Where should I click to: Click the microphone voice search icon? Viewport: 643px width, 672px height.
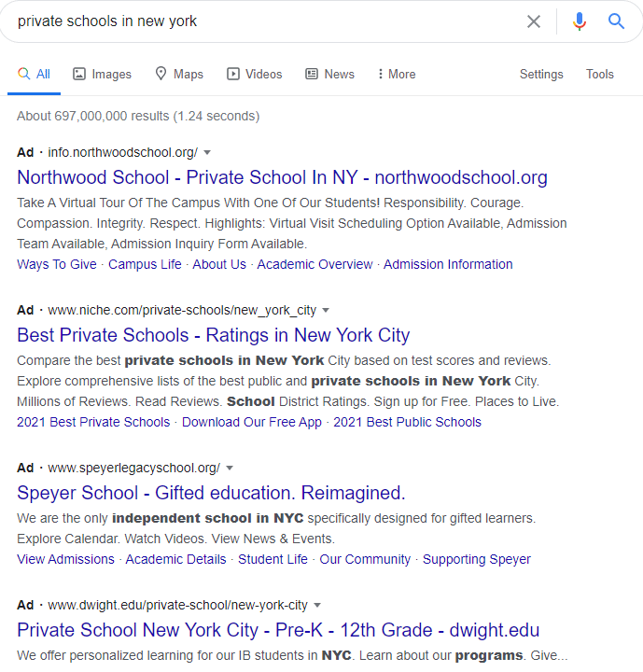coord(580,21)
